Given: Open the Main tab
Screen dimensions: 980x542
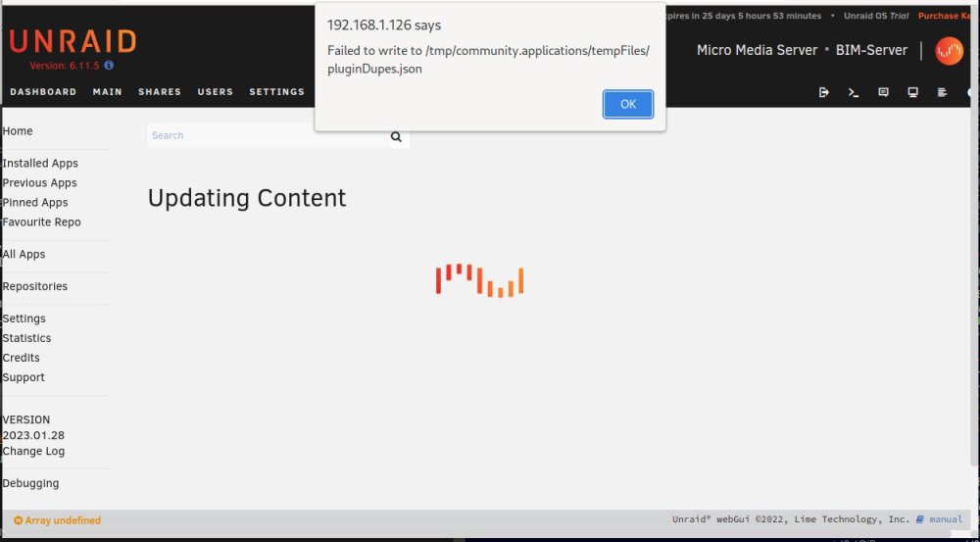Looking at the screenshot, I should click(108, 91).
